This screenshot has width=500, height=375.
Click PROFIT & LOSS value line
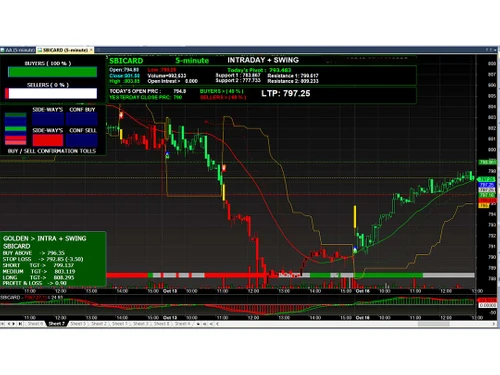35,283
